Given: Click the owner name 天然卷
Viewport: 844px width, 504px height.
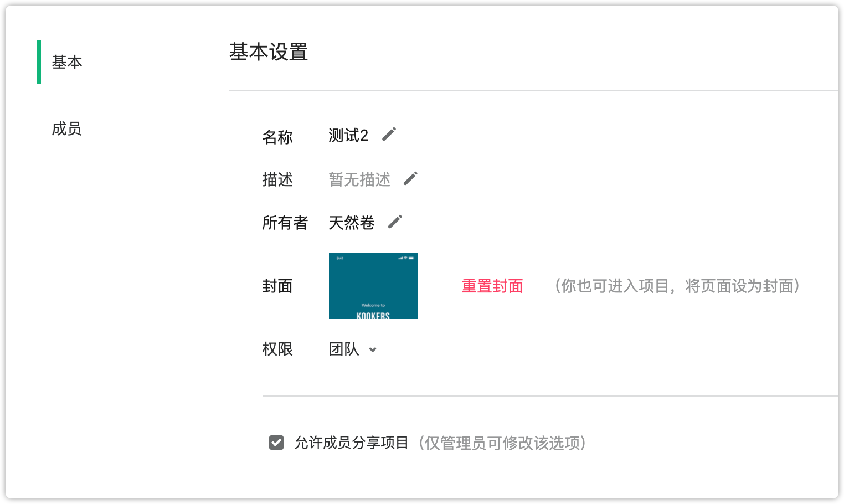Looking at the screenshot, I should point(352,223).
